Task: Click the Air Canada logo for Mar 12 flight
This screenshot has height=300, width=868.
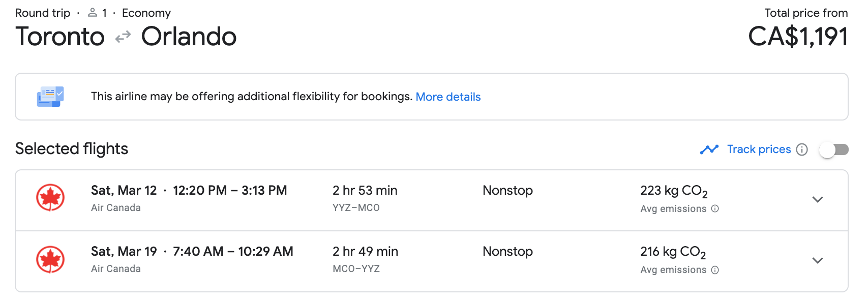Action: [50, 198]
